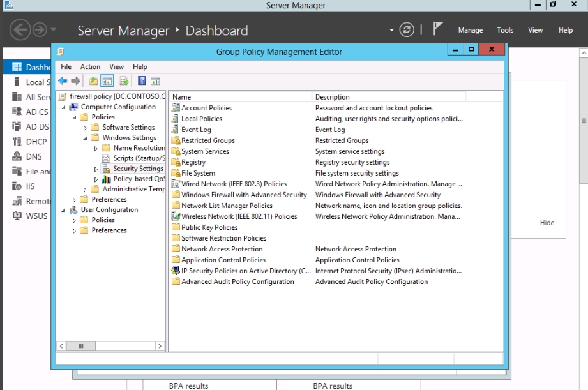Expand the Security Settings tree node
The height and width of the screenshot is (390, 588).
[x=96, y=169]
